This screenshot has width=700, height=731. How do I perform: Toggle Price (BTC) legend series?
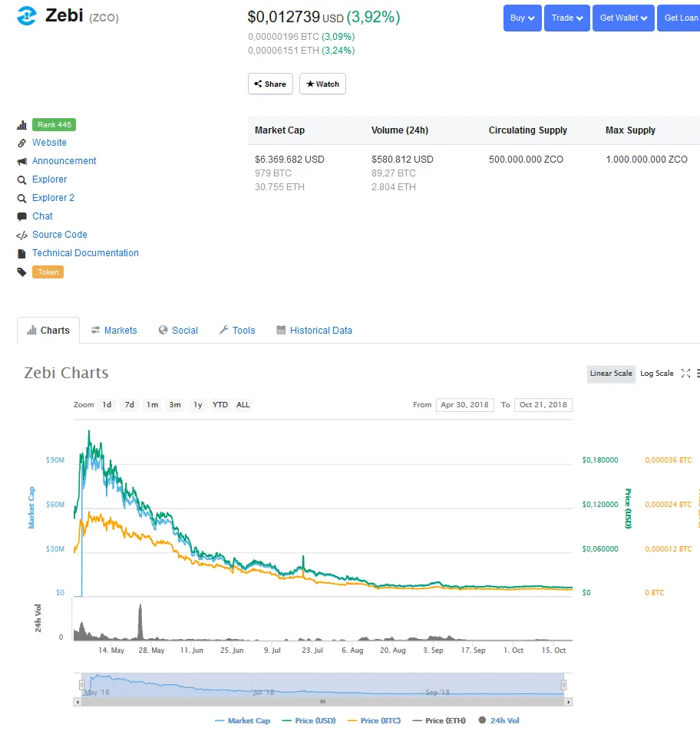[x=374, y=721]
